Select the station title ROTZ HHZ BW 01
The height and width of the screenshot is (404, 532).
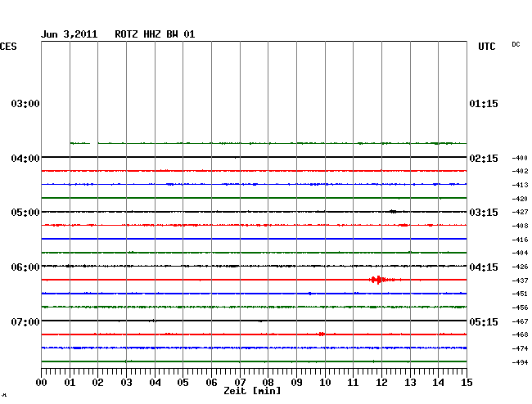(x=155, y=34)
